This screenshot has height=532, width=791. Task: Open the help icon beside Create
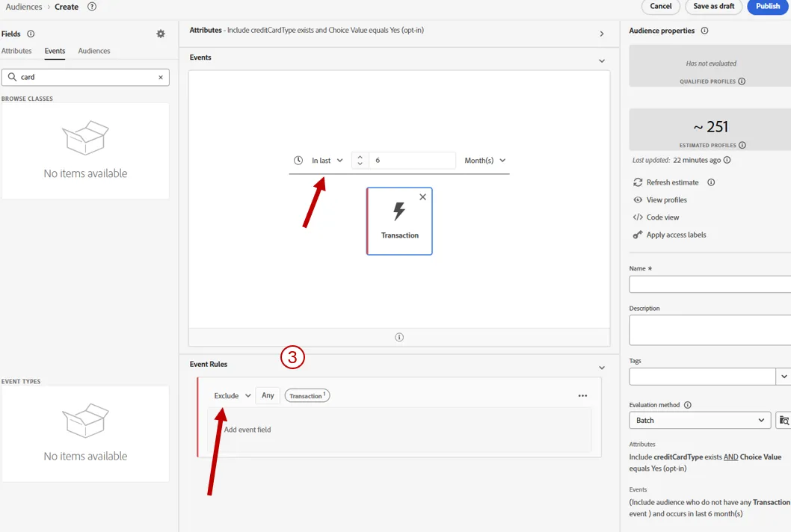point(92,7)
